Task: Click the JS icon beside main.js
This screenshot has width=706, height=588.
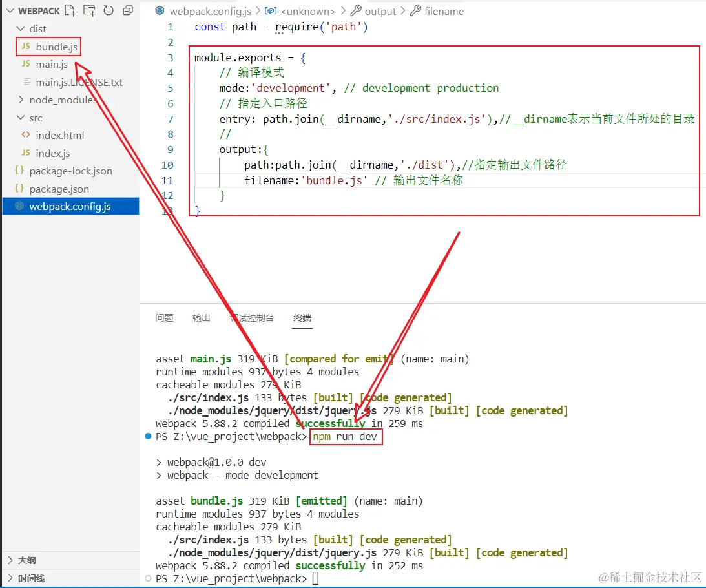Action: click(26, 64)
